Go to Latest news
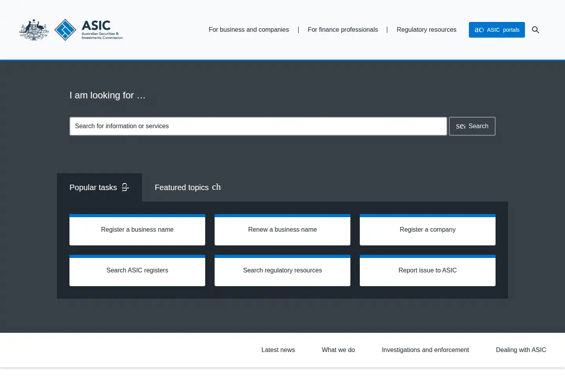The width and height of the screenshot is (565, 392). [278, 350]
